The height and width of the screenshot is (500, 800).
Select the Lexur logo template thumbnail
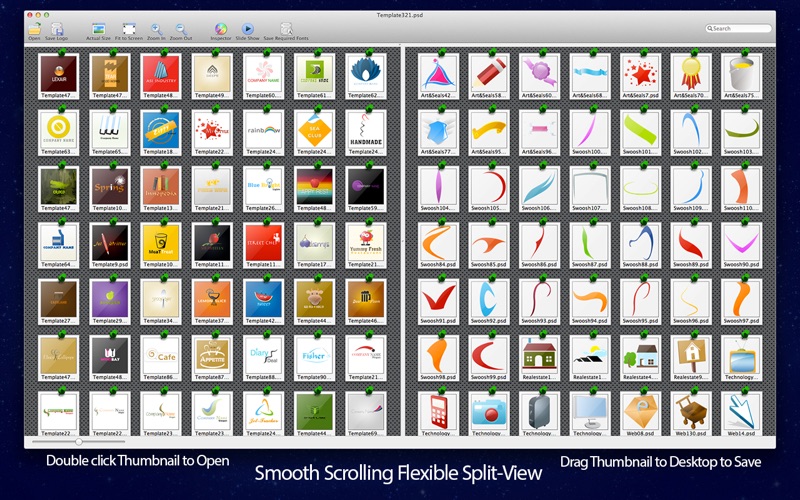[x=59, y=76]
